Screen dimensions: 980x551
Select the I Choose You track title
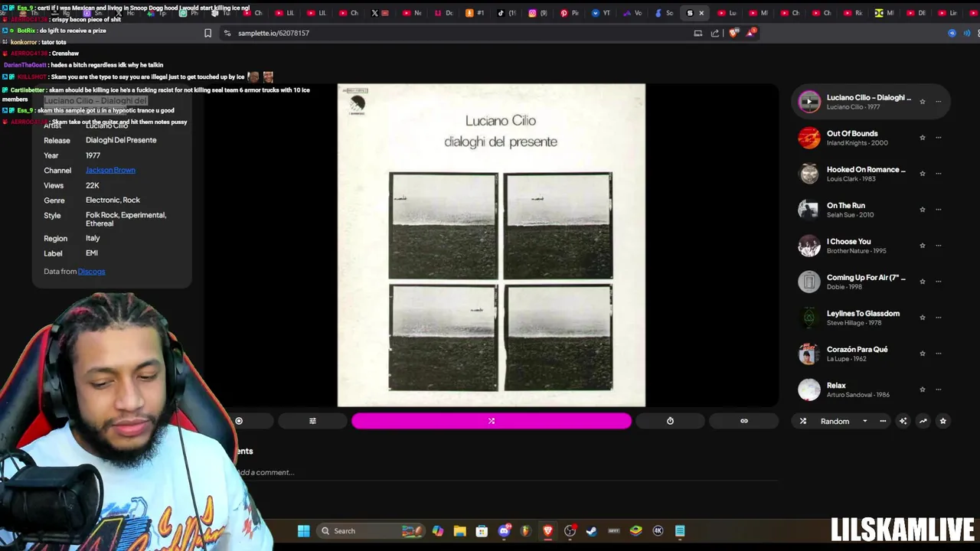point(848,241)
